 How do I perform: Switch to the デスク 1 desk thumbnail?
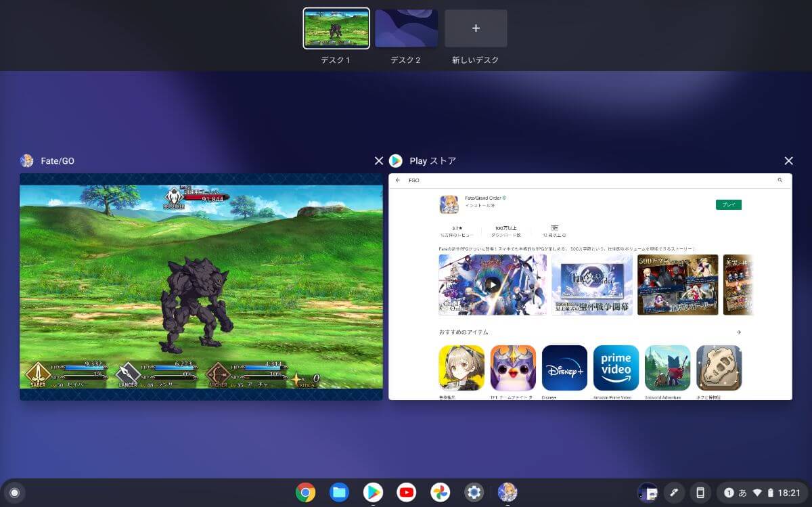[336, 28]
